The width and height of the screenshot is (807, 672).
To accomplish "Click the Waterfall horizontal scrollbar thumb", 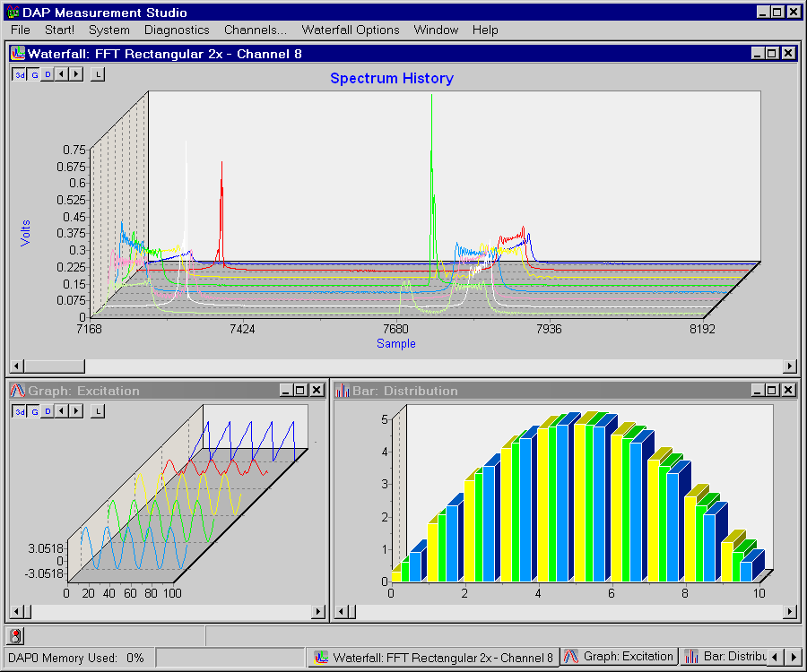I will click(54, 366).
